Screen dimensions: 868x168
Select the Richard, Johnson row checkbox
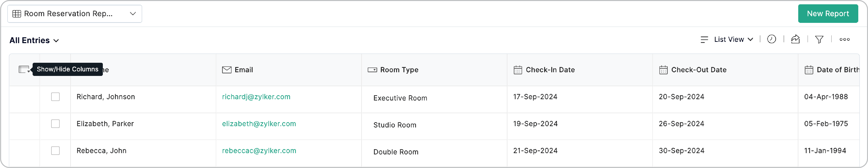point(55,97)
